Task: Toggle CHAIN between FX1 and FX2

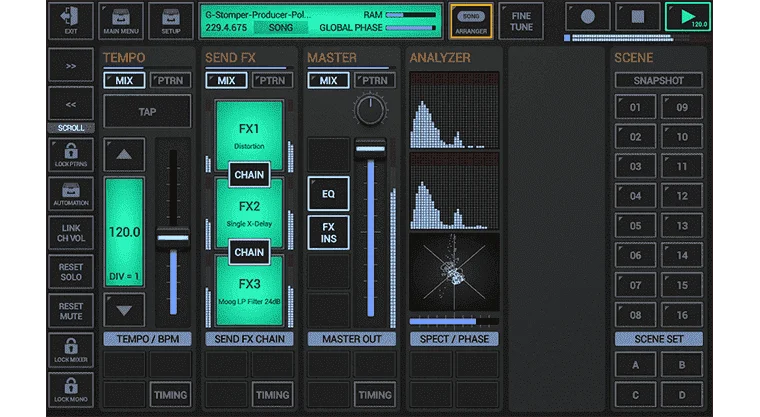Action: (x=249, y=175)
